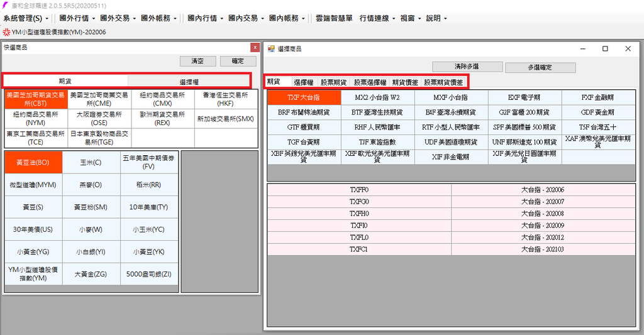Select exchange 美國芝加哥期貨交易所(CBT)
The width and height of the screenshot is (644, 335).
[x=36, y=99]
